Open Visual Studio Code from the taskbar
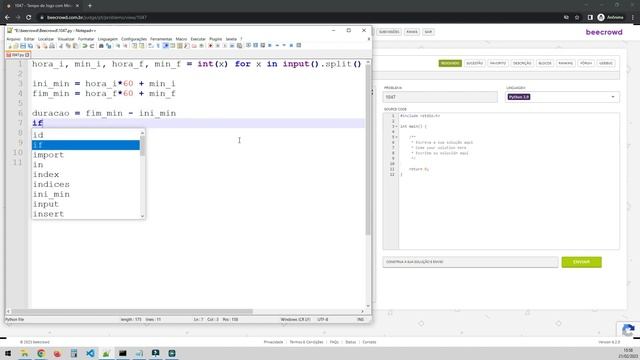640x360 pixels. [90, 353]
